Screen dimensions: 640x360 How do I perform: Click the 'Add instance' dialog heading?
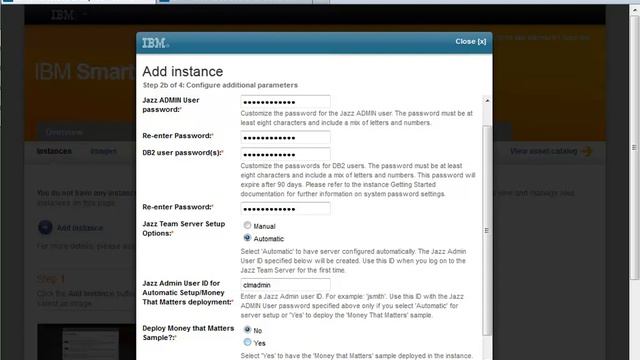point(183,71)
